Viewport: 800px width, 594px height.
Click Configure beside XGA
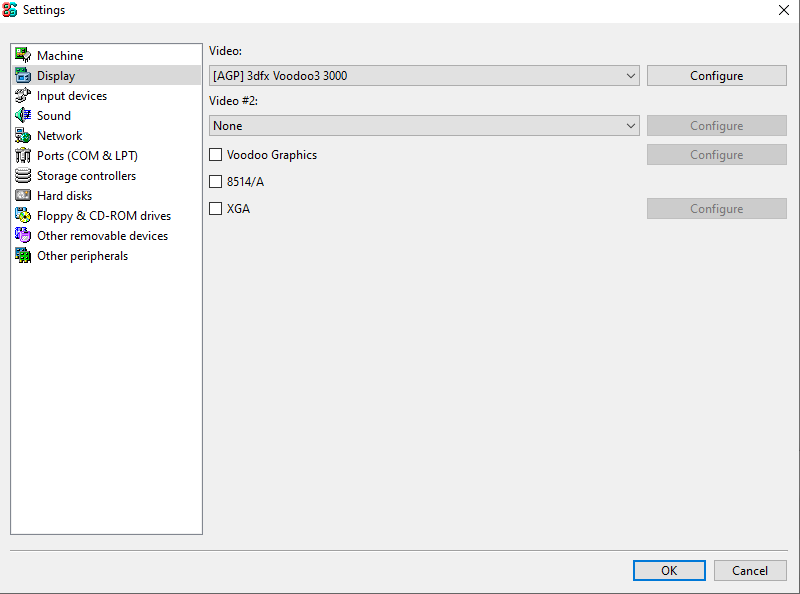pos(717,209)
